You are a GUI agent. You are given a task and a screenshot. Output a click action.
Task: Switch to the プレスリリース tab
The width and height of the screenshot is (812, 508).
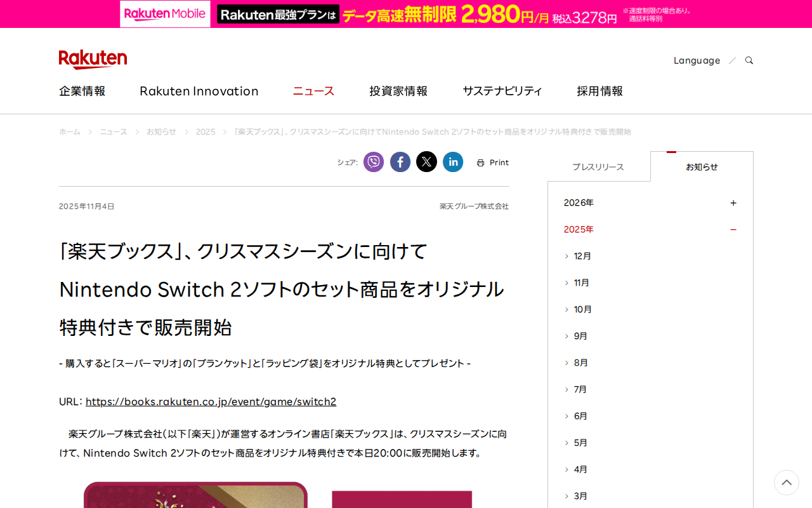coord(598,167)
